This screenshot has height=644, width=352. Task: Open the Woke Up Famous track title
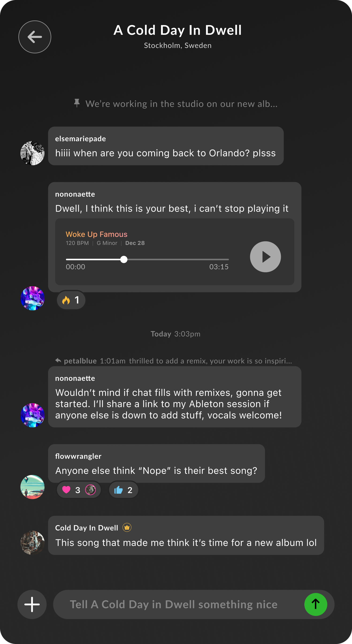96,234
